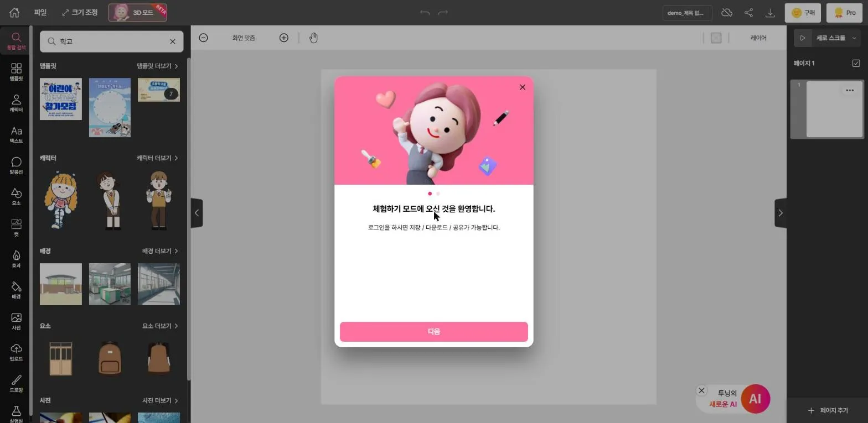Expand 요소 더보기 list

click(160, 326)
